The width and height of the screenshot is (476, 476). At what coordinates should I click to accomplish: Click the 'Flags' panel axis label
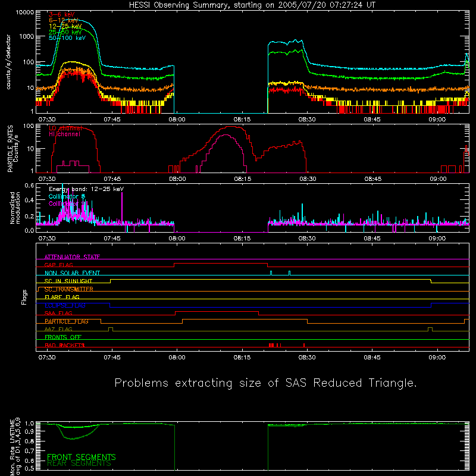point(24,297)
